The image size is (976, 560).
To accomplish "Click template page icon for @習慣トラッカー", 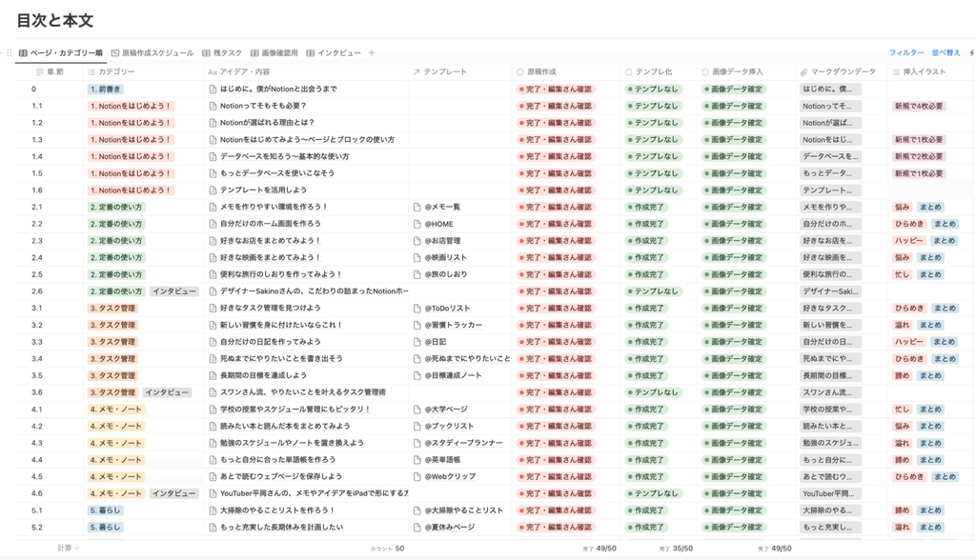I will (x=417, y=325).
